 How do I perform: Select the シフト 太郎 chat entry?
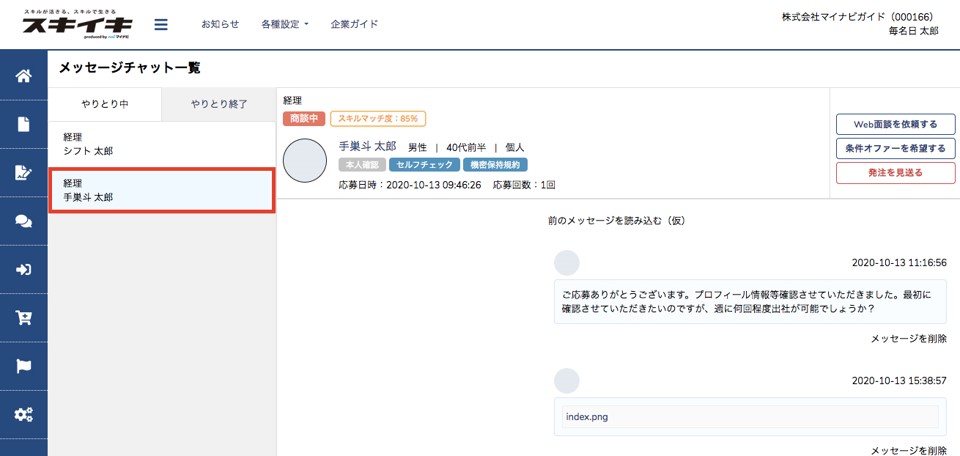(162, 144)
